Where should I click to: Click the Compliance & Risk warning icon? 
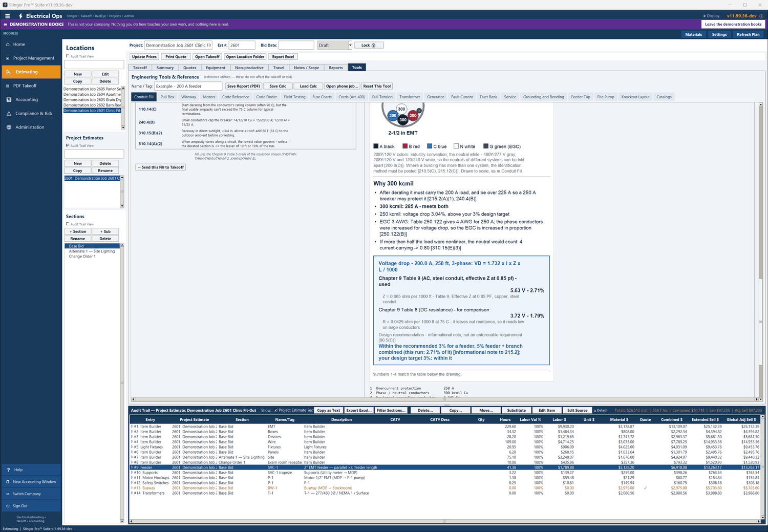pyautogui.click(x=9, y=114)
